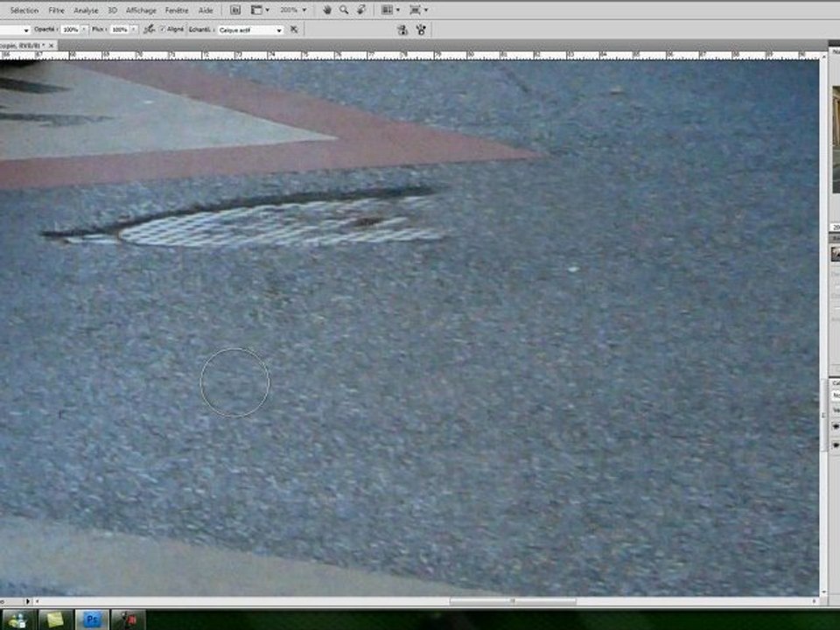Select the Zoom magnifier tool
The height and width of the screenshot is (630, 840).
point(344,10)
